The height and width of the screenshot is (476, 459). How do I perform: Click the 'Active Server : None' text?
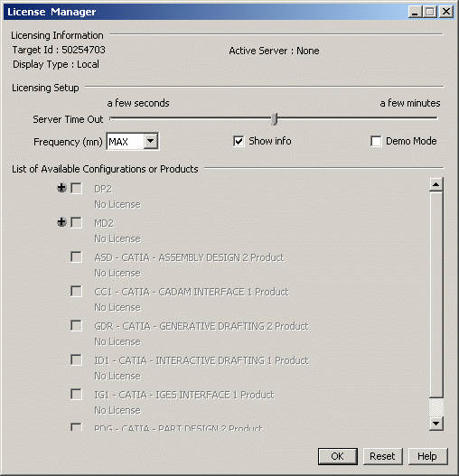coord(274,51)
